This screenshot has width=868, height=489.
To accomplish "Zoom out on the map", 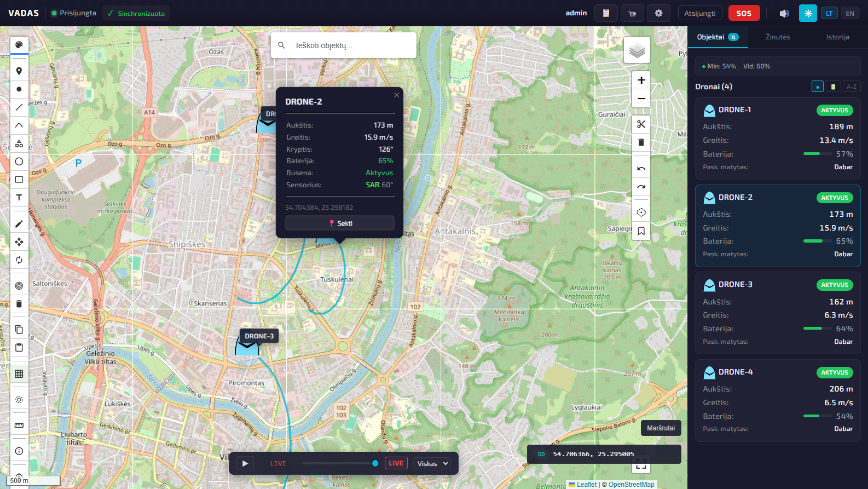I will pyautogui.click(x=641, y=99).
